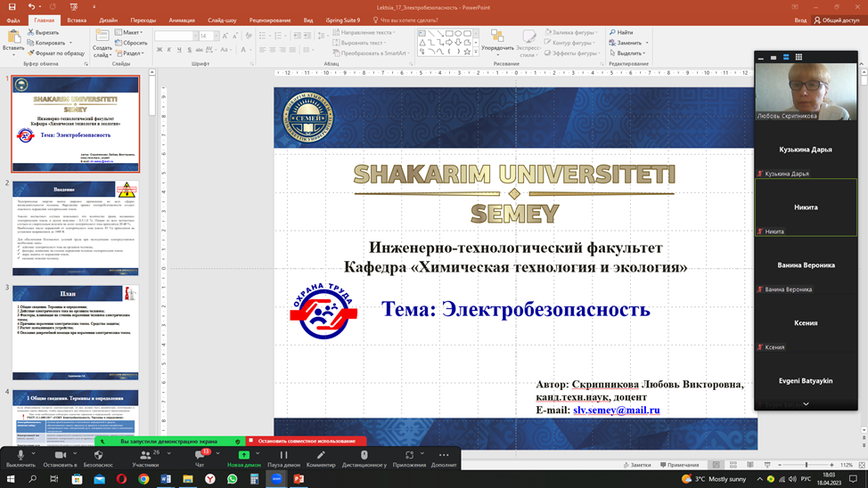Expand Zoom microphone options arrow
The height and width of the screenshot is (488, 868).
click(33, 453)
